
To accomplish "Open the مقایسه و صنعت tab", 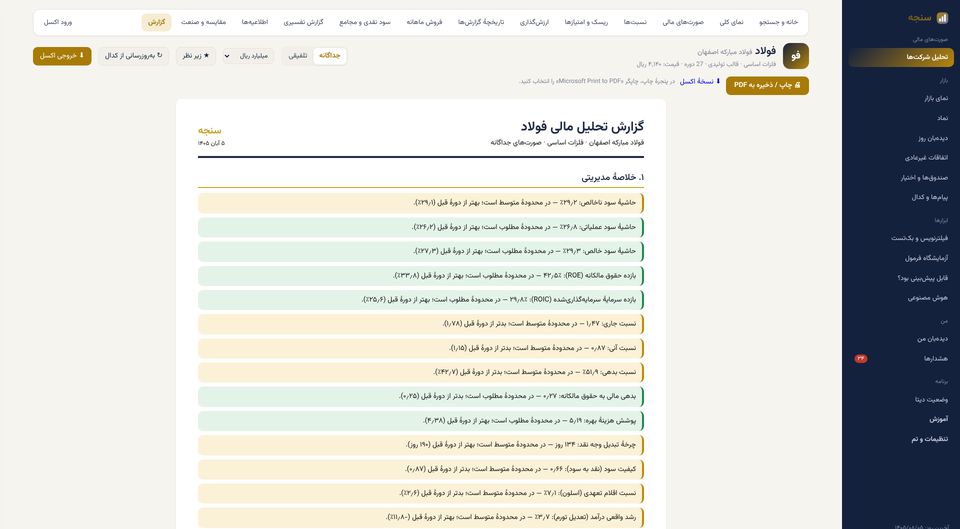I will click(203, 23).
